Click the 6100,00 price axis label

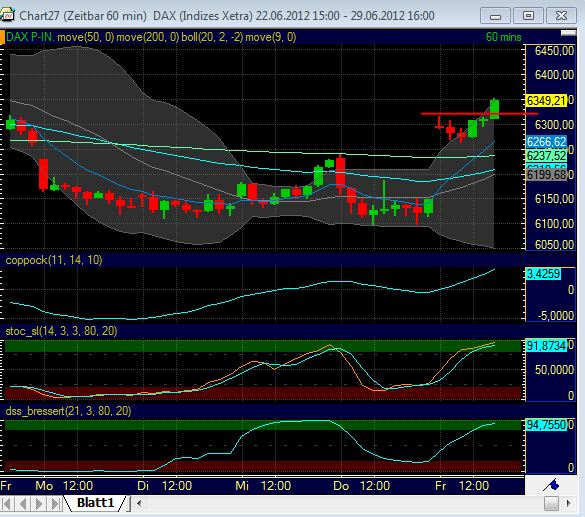tap(554, 224)
